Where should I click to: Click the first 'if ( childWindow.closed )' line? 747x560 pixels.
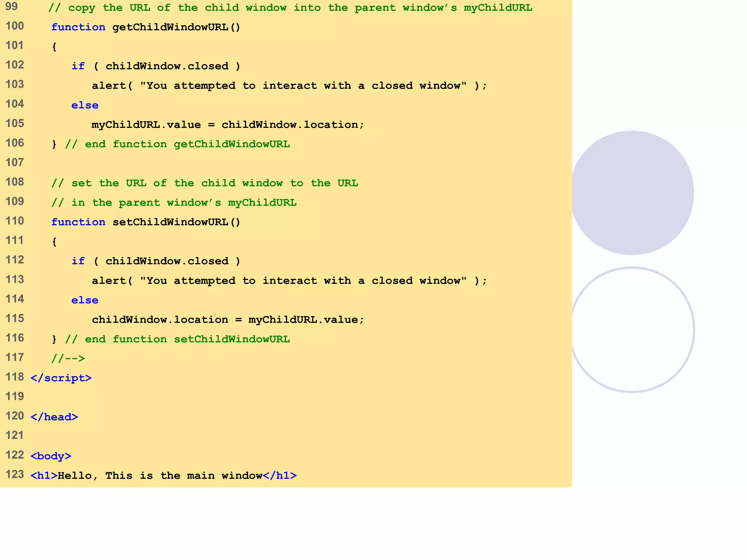coord(156,66)
